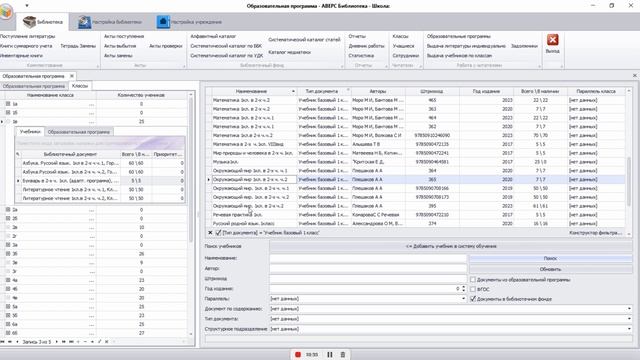Open the Документ по содержанию dropdown
Screen dimensions: 640x360
tap(629, 309)
